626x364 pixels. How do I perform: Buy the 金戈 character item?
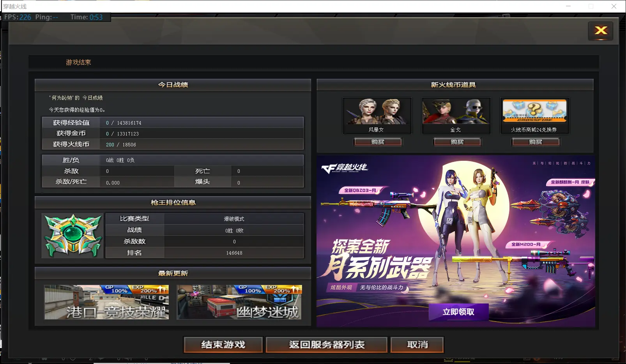pos(457,142)
